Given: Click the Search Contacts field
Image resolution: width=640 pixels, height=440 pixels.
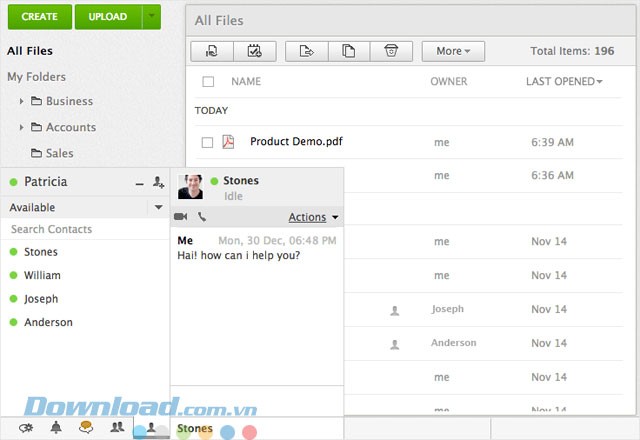Looking at the screenshot, I should pos(85,229).
